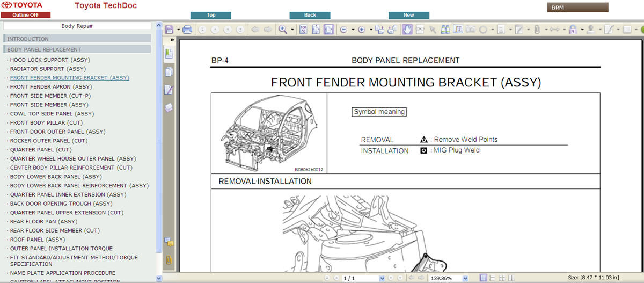
Task: Click the sidebar scroll-up arrow
Action: 158,25
